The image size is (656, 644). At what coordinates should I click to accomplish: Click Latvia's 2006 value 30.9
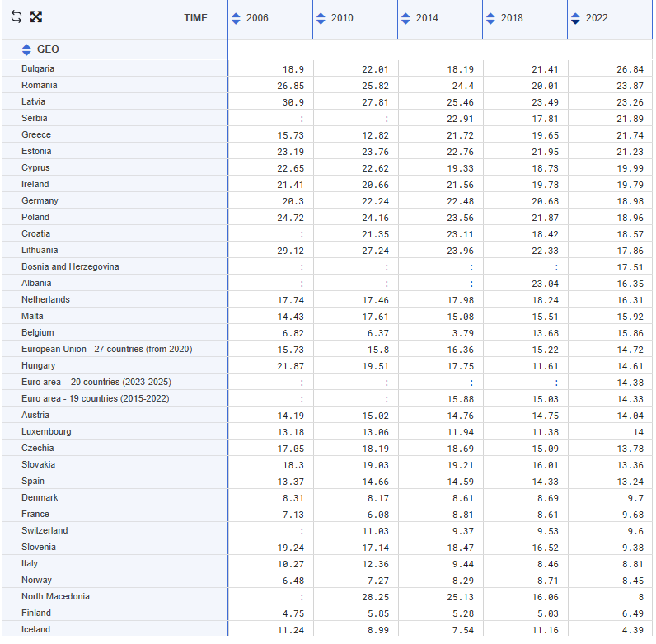click(x=293, y=102)
